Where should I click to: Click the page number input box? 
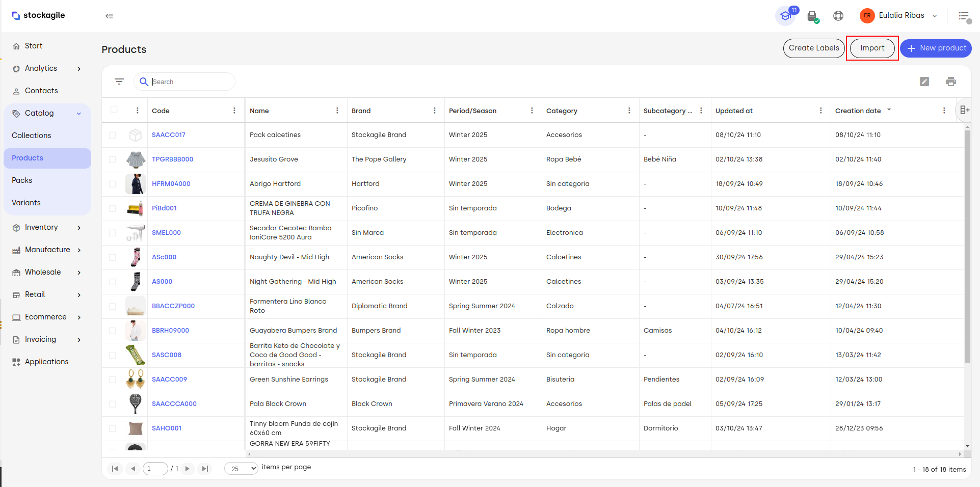pyautogui.click(x=155, y=469)
